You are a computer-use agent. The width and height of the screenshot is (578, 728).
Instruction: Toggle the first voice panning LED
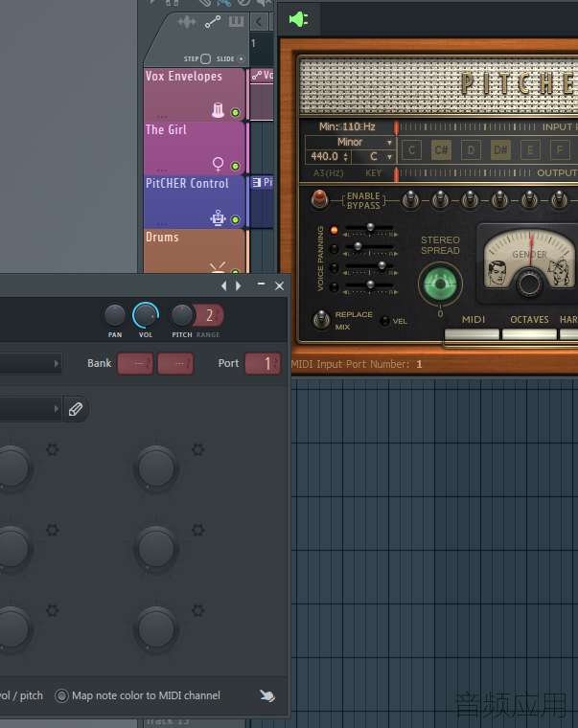click(x=335, y=230)
